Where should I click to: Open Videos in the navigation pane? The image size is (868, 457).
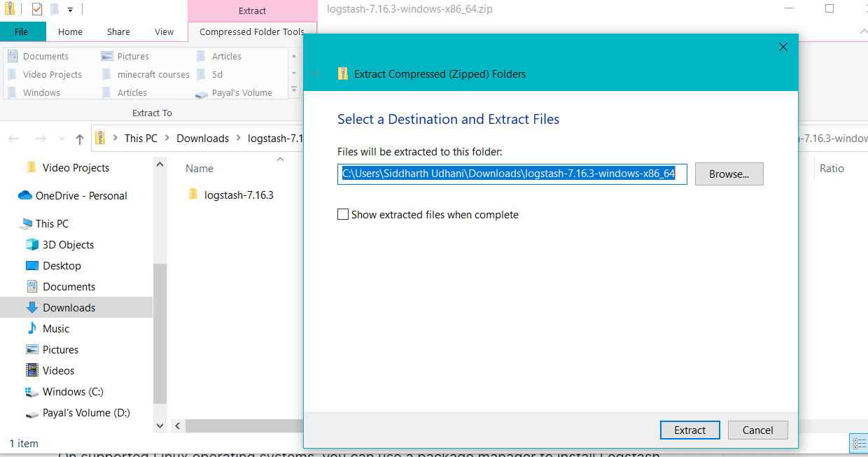(x=58, y=370)
